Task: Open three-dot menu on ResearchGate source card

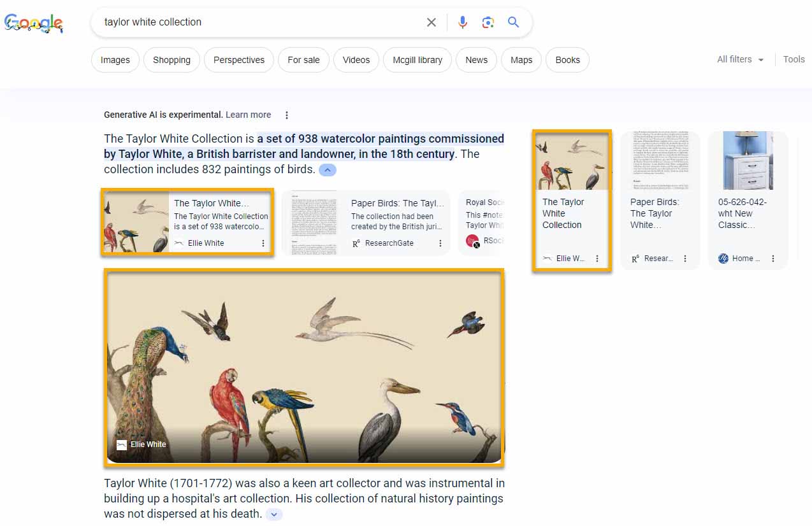Action: 440,243
